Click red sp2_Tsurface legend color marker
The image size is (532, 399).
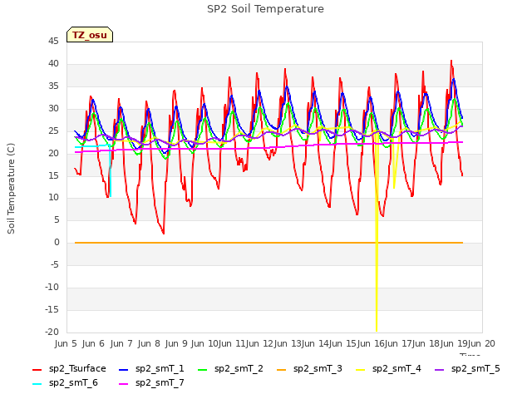pyautogui.click(x=37, y=369)
